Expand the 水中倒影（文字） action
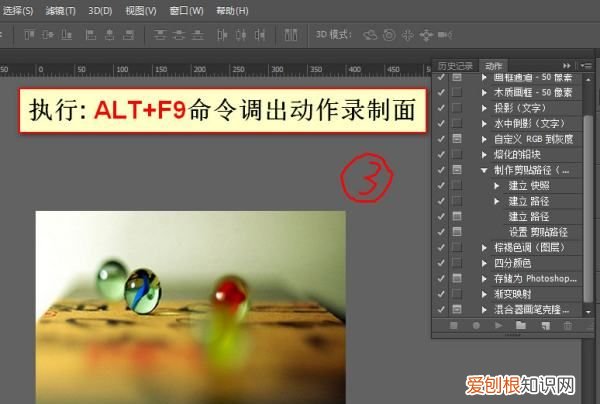The image size is (600, 404). pyautogui.click(x=484, y=124)
